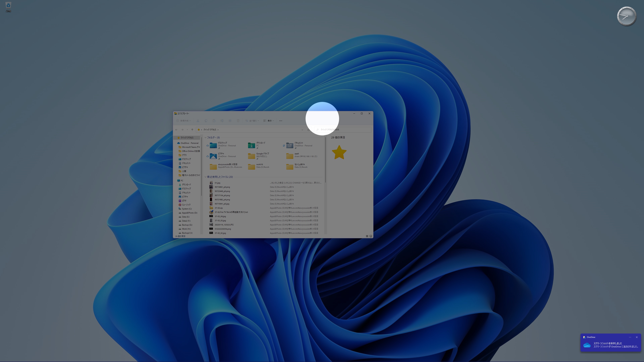Click the クイック アクセス breadcrumb

pyautogui.click(x=210, y=130)
